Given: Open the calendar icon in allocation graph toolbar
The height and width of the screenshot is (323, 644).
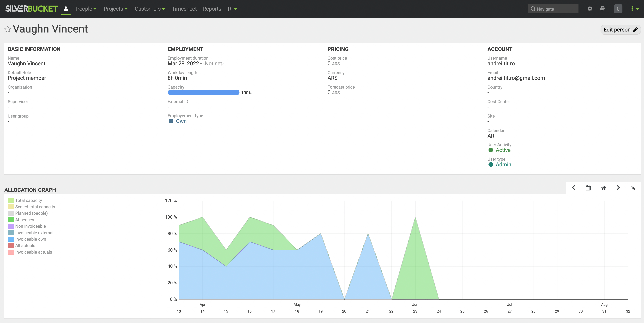Looking at the screenshot, I should pos(588,187).
